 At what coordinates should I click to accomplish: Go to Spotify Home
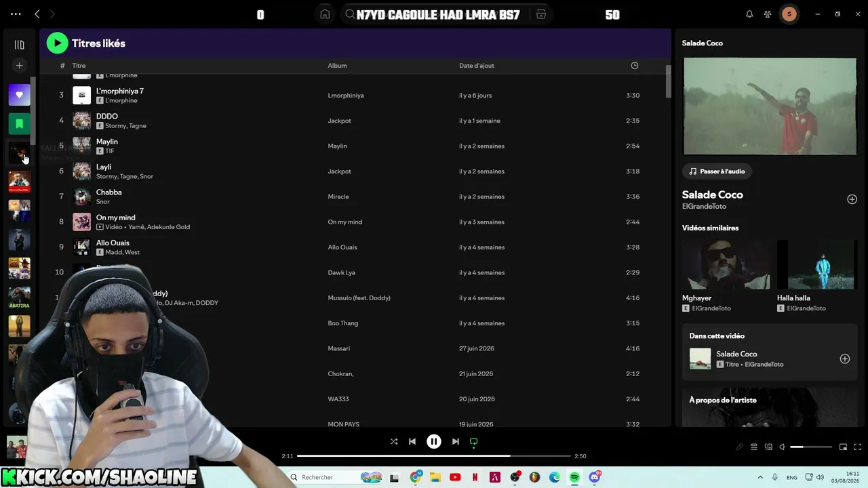(x=325, y=14)
